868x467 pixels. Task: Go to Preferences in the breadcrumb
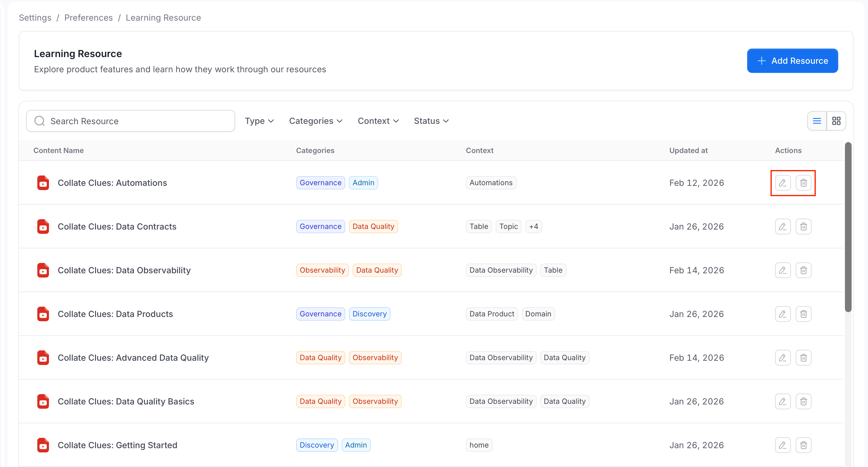(89, 18)
